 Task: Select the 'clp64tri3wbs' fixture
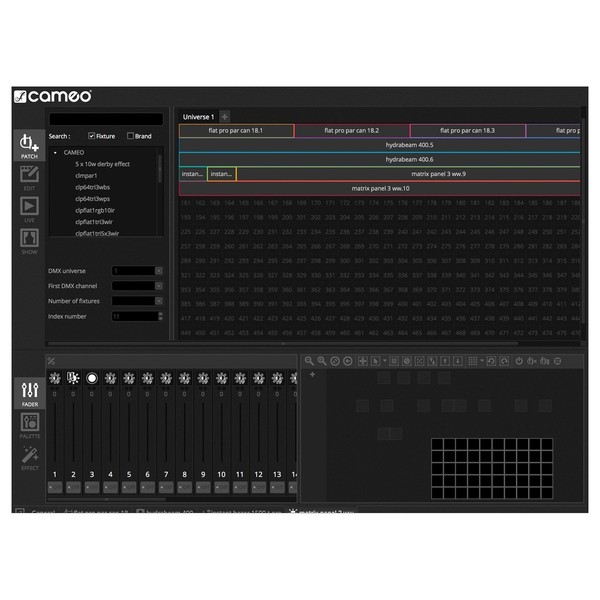pyautogui.click(x=92, y=187)
